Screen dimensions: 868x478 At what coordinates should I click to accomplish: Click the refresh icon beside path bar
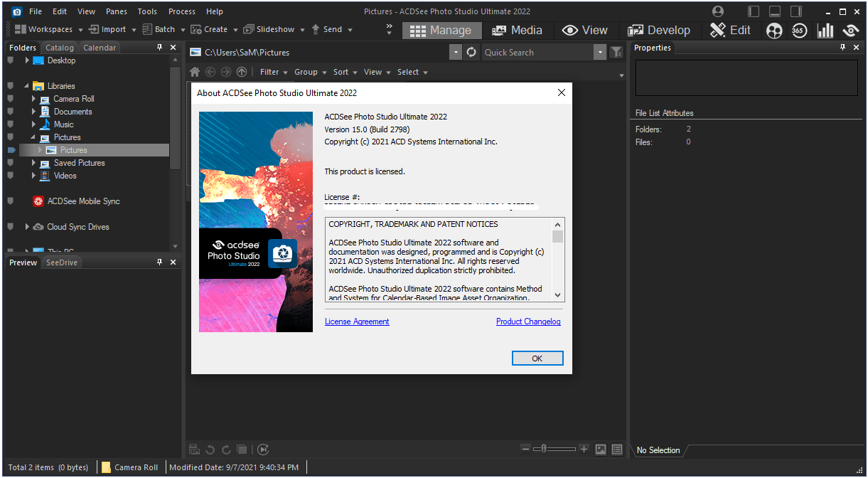[x=471, y=53]
